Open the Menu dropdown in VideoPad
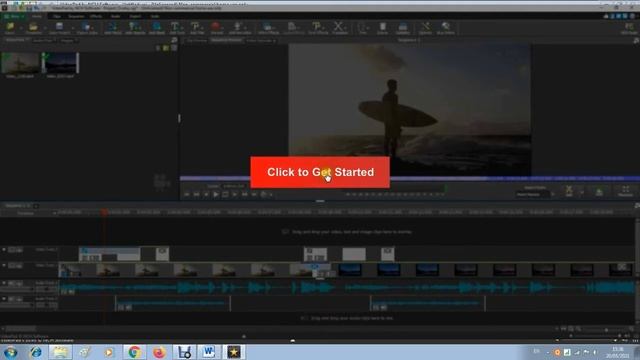Screen dimensions: 640x360 [x=14, y=16]
